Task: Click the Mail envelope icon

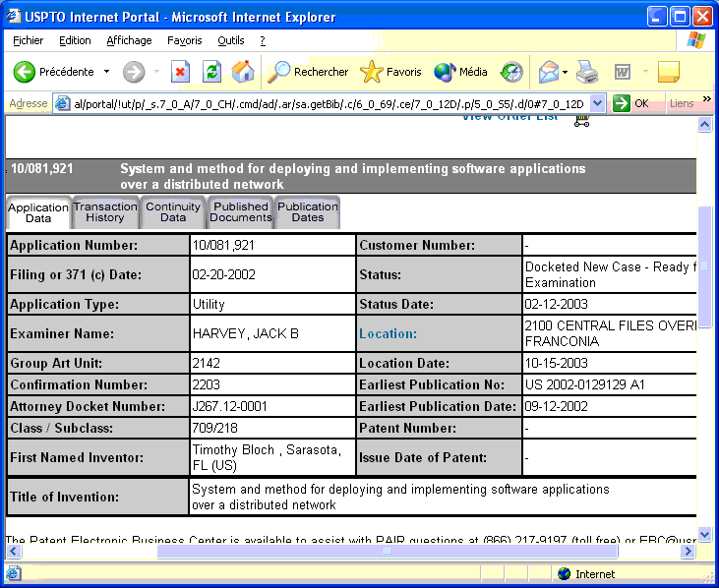Action: [x=549, y=72]
